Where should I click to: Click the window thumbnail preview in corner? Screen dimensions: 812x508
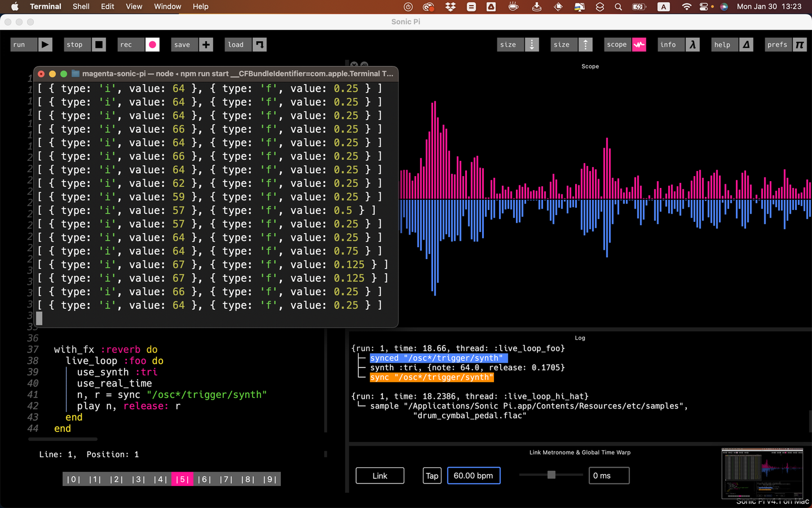click(762, 474)
